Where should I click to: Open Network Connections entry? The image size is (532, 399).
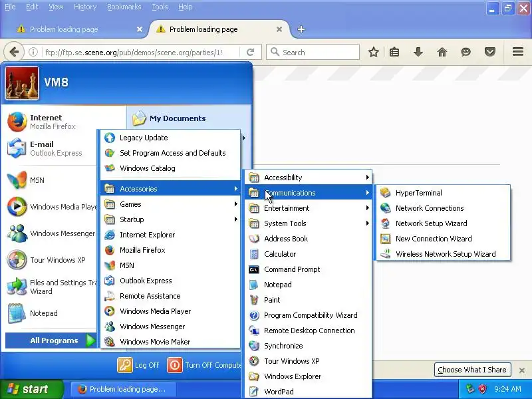pyautogui.click(x=442, y=208)
